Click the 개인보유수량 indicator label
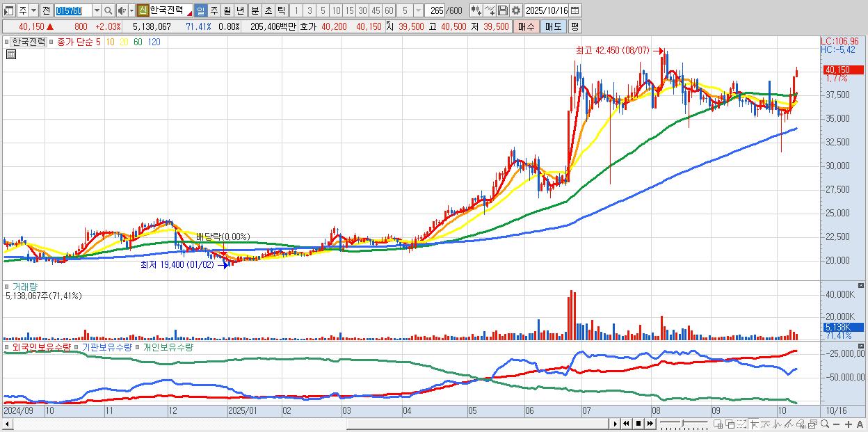Screen dimensions: 868x432 [x=168, y=346]
